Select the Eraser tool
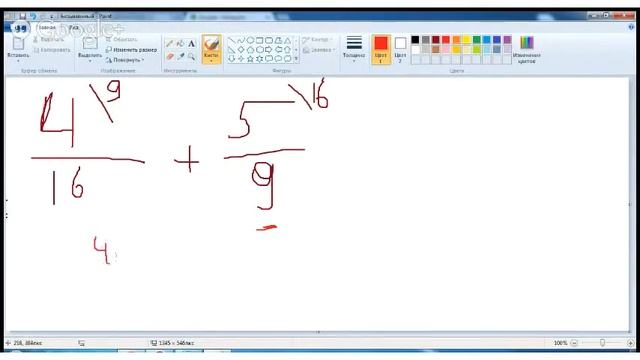The height and width of the screenshot is (360, 640). [x=169, y=56]
